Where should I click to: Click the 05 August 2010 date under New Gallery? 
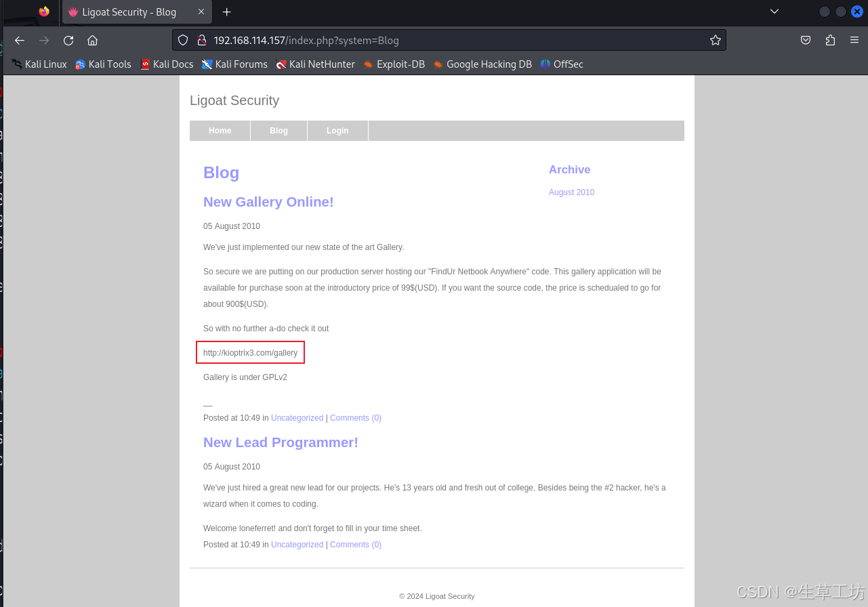click(x=232, y=226)
